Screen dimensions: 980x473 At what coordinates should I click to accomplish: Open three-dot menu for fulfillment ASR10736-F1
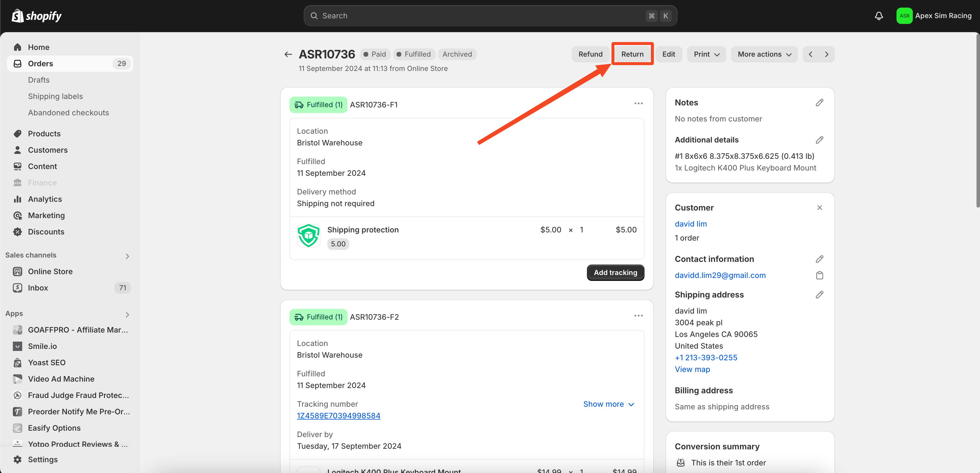point(638,103)
